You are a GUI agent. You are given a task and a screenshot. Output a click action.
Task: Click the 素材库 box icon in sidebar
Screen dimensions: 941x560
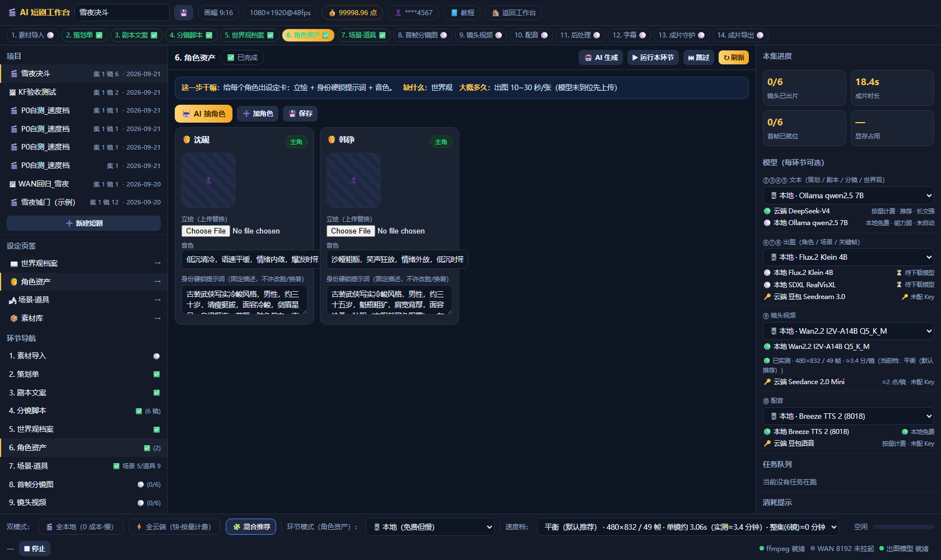(x=14, y=318)
